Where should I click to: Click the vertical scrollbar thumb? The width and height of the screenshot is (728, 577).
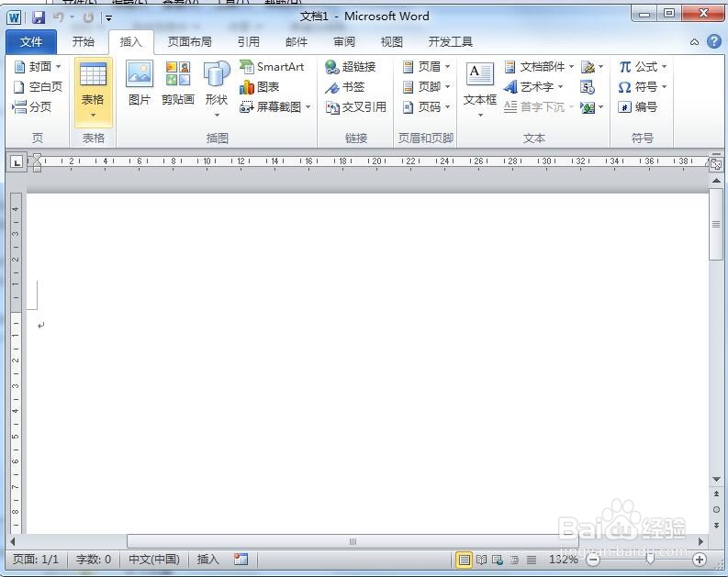point(716,225)
